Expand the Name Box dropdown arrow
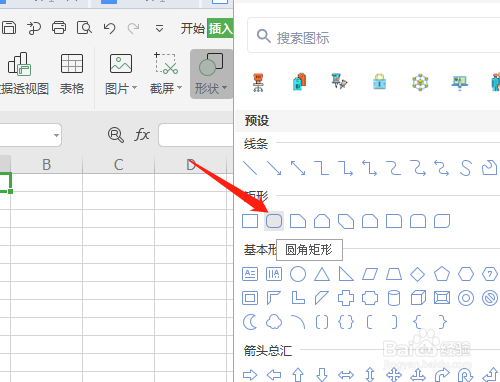Viewport: 500px width, 382px height. pos(56,135)
